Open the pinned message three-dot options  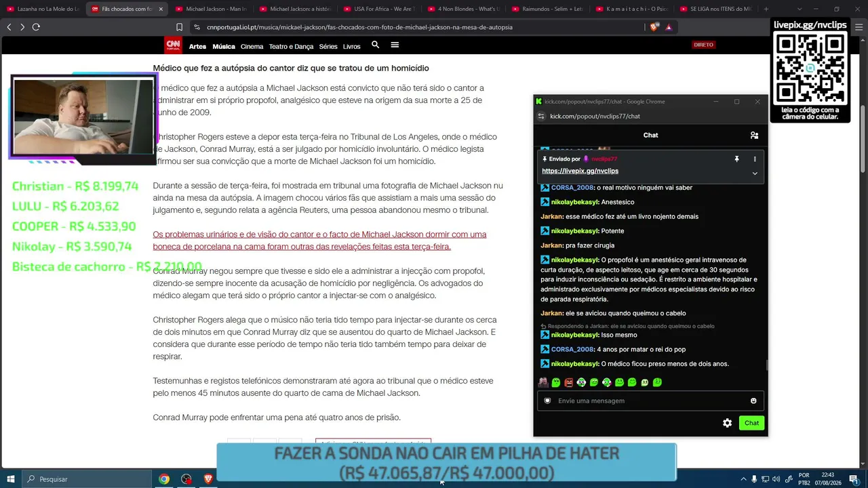(755, 159)
